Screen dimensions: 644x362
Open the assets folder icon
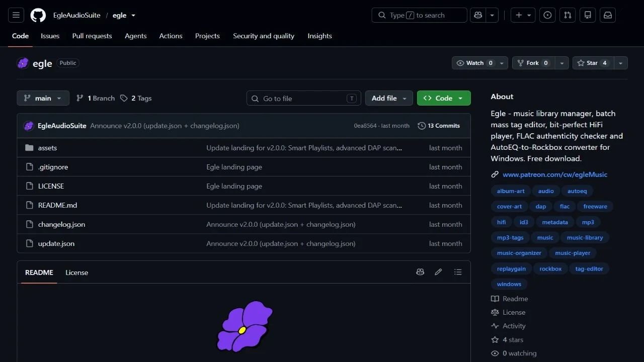[29, 148]
